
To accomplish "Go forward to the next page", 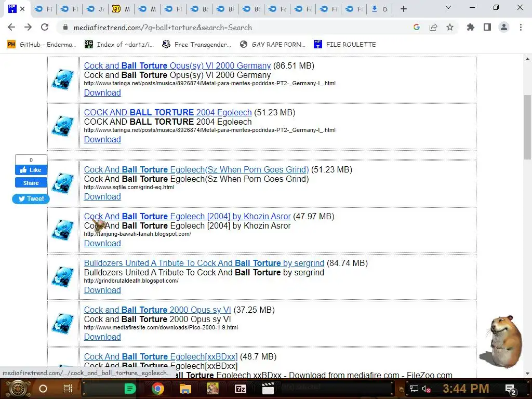I will (x=28, y=27).
